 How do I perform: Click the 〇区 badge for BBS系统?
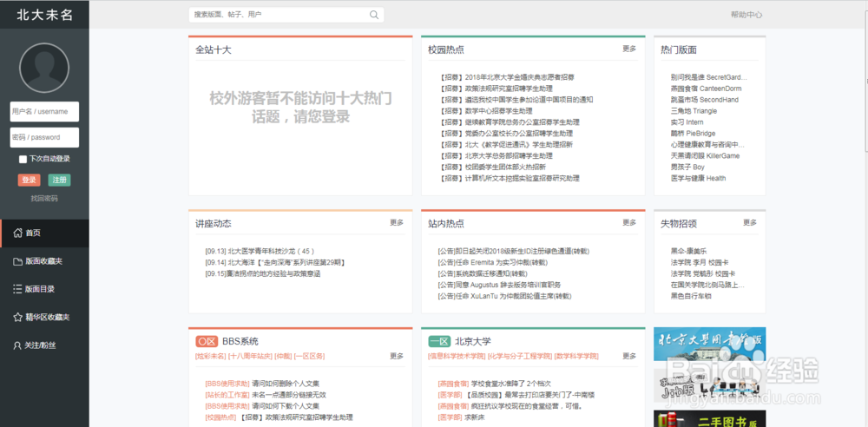(x=206, y=341)
